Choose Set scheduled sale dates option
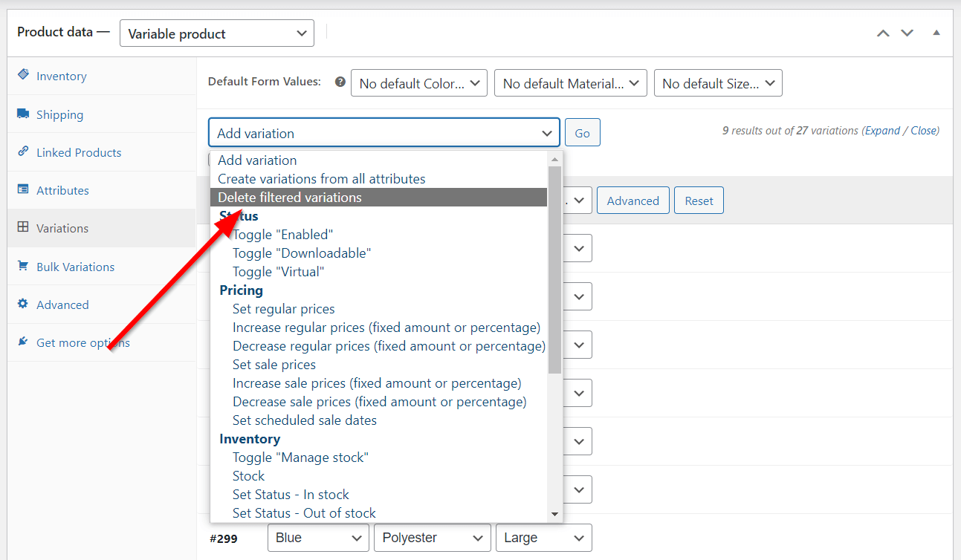Viewport: 961px width, 560px height. click(x=379, y=420)
